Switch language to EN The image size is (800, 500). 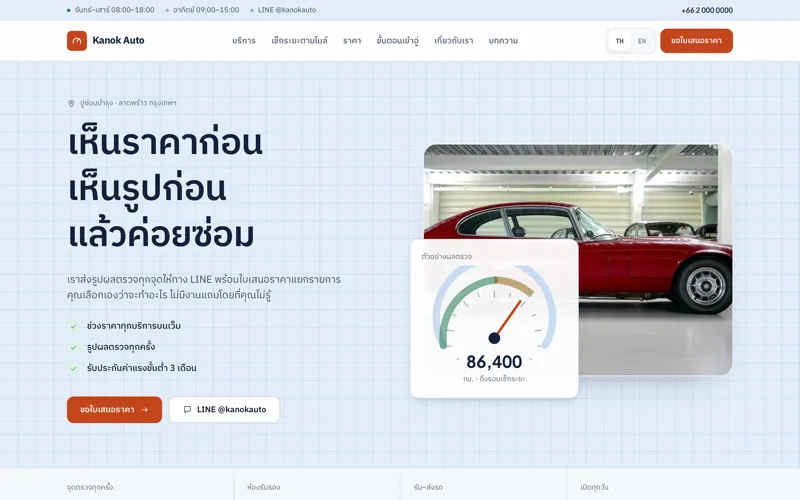pos(642,41)
